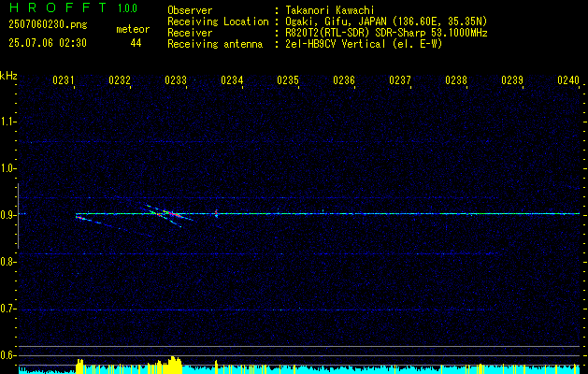Click the crossing meteor echo traces near 0233
This screenshot has height=374, width=588.
click(x=169, y=214)
